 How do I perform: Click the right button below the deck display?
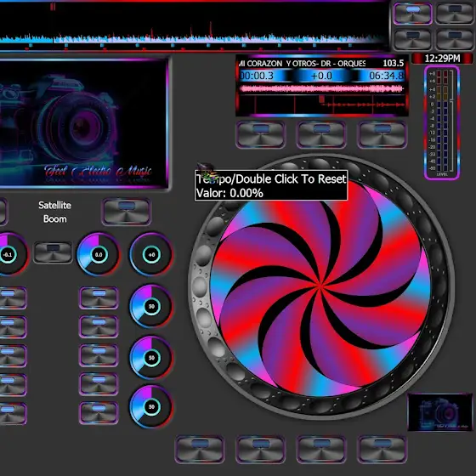(382, 134)
